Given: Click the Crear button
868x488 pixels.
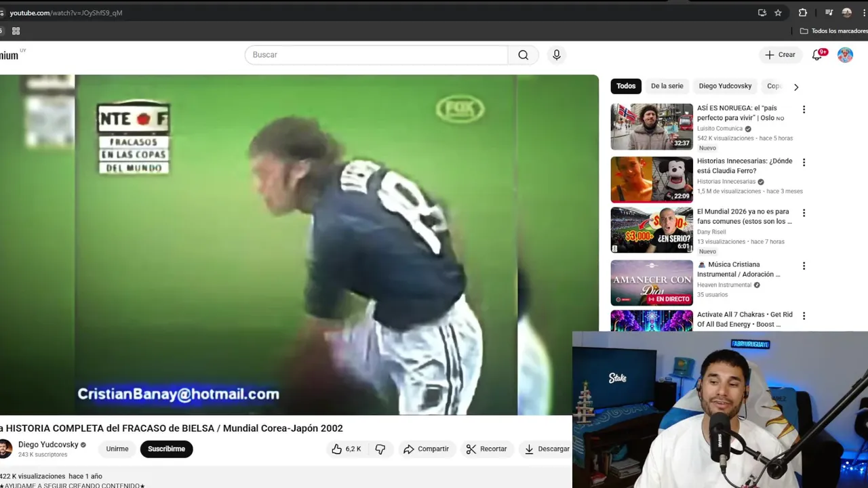Looking at the screenshot, I should [x=781, y=55].
